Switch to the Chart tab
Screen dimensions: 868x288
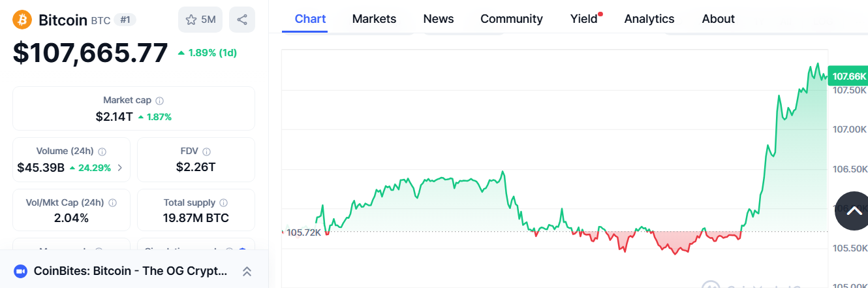[311, 19]
